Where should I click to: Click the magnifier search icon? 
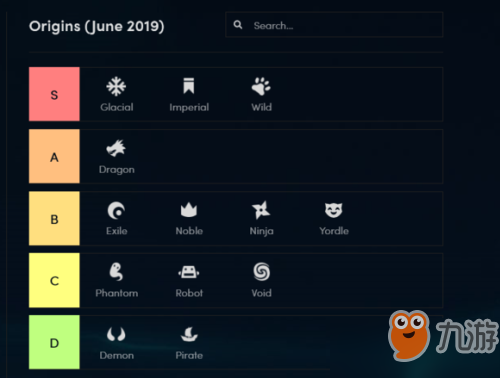[x=238, y=25]
